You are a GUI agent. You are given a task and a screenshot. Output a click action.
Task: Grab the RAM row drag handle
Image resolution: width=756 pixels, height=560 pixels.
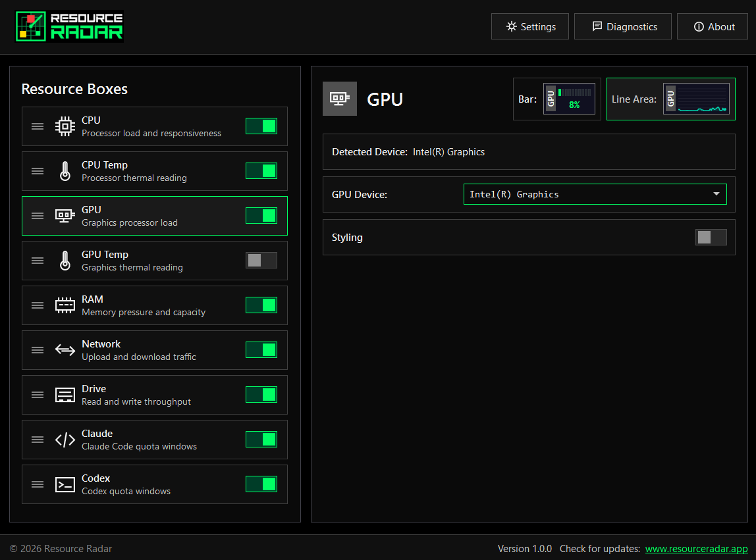[38, 305]
